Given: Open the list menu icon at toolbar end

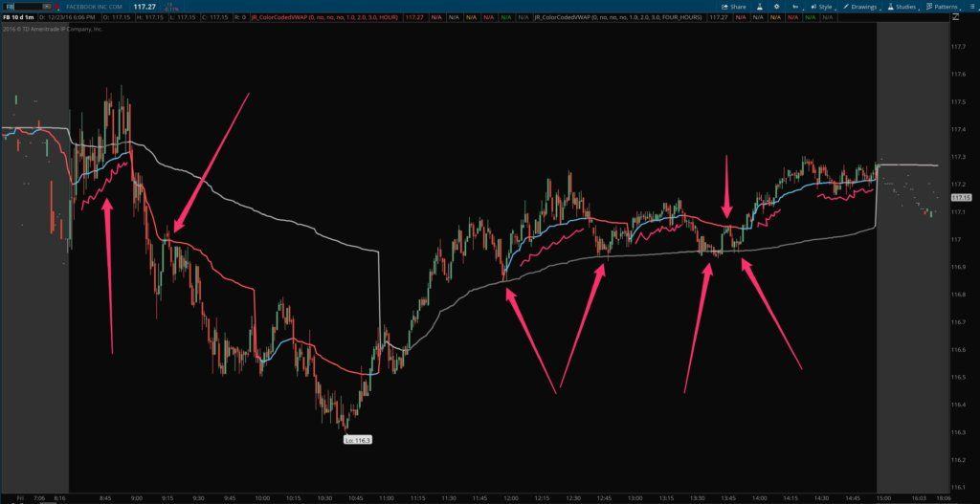Looking at the screenshot, I should [x=972, y=7].
